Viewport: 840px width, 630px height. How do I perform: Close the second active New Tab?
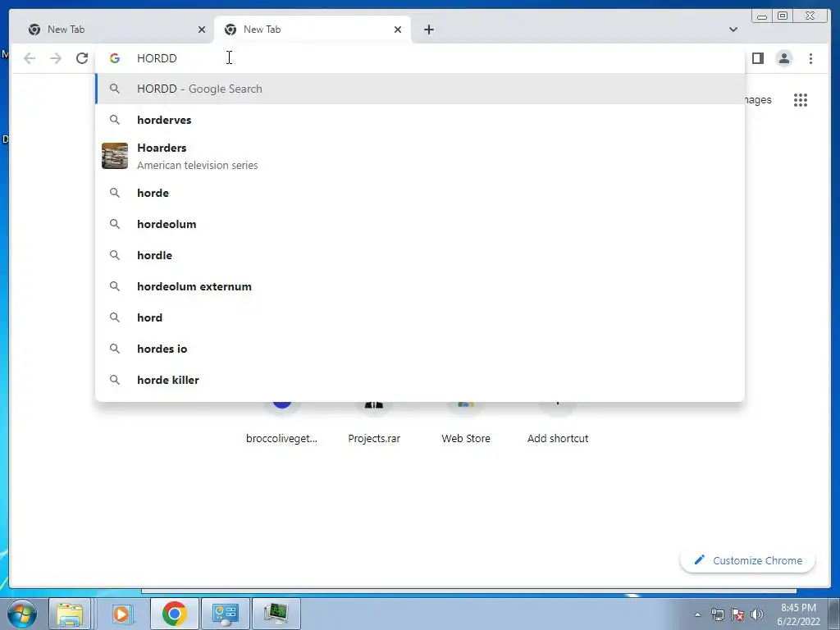(398, 30)
